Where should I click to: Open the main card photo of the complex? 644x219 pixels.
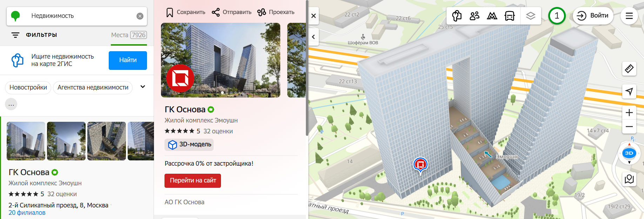221,60
